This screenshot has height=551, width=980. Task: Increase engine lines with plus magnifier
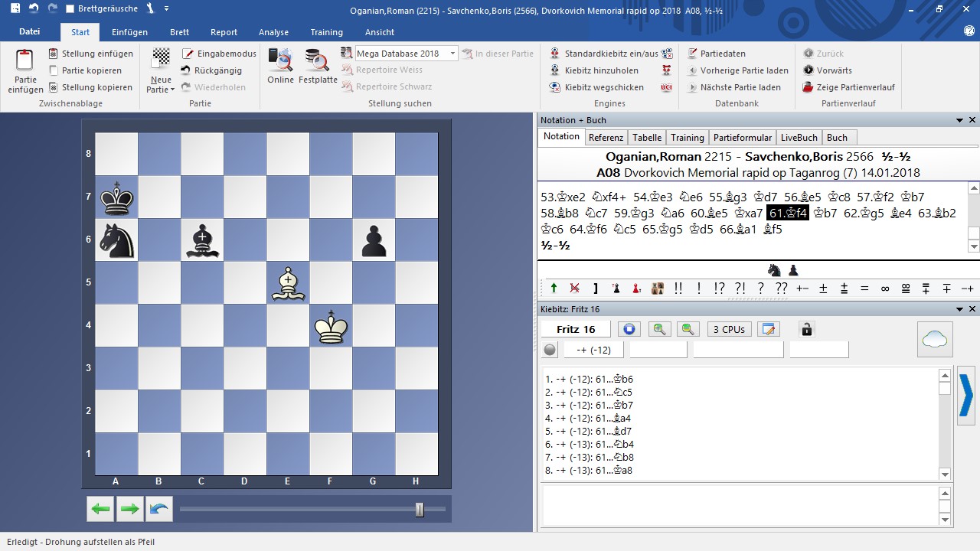coord(658,329)
